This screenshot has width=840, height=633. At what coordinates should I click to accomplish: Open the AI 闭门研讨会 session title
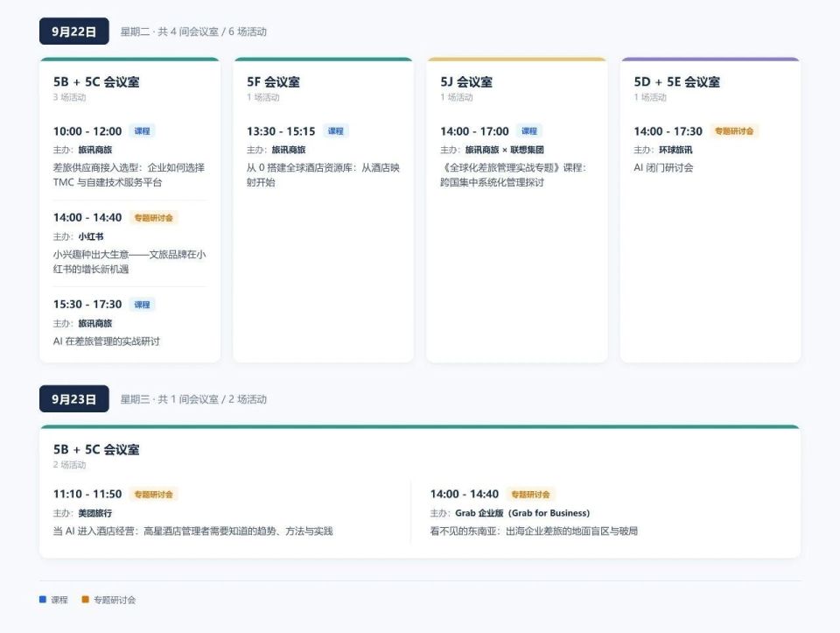click(663, 168)
